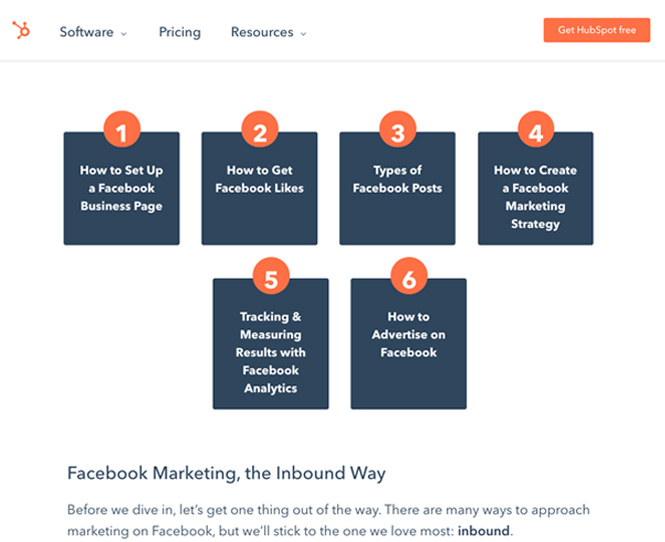The image size is (665, 542).
Task: Click the orange number 3 circle
Action: coord(397,129)
